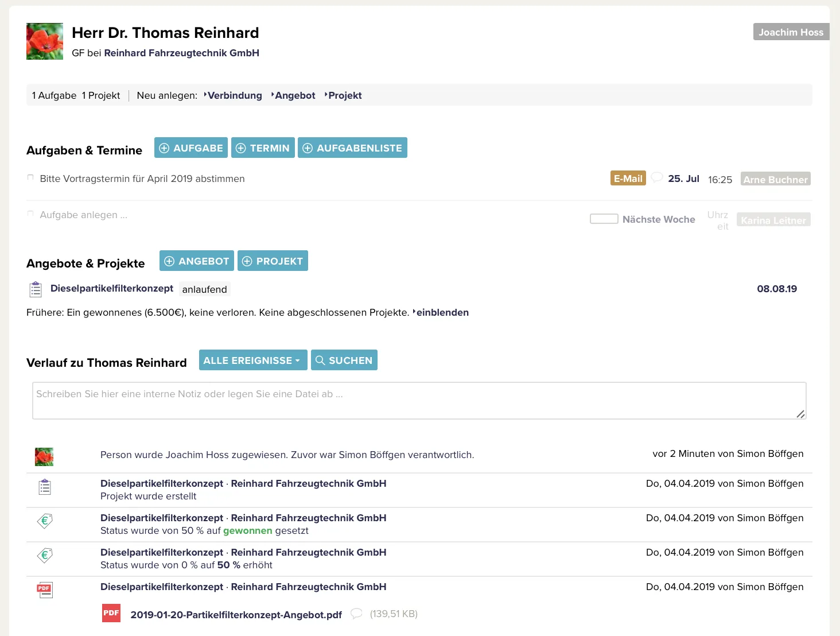Click the project date 08.08.19

[777, 289]
